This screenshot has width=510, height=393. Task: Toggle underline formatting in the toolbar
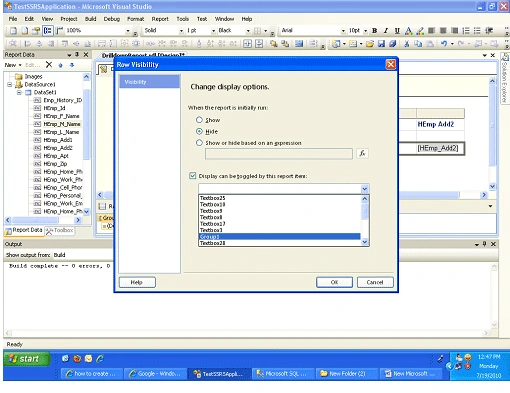[397, 31]
